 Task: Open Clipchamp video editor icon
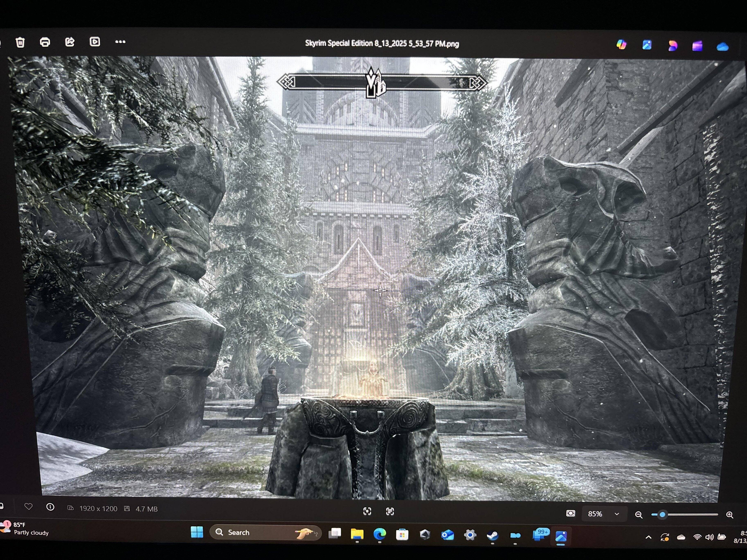tap(697, 46)
